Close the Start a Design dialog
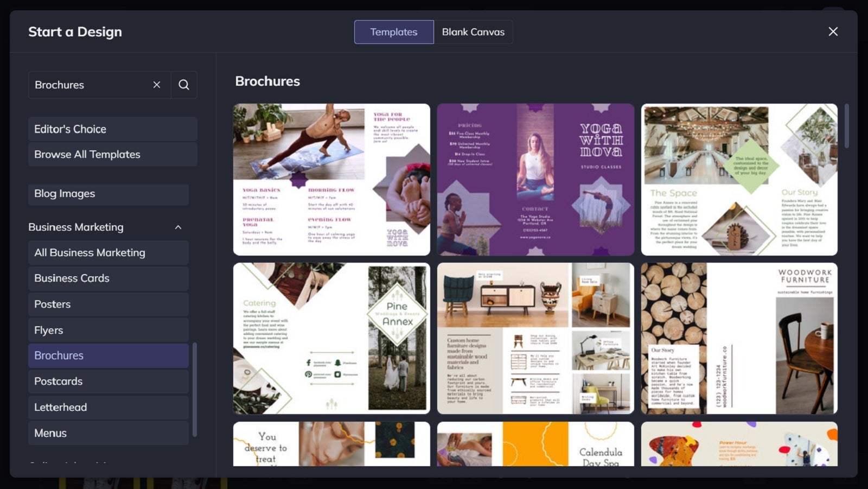 (x=833, y=31)
